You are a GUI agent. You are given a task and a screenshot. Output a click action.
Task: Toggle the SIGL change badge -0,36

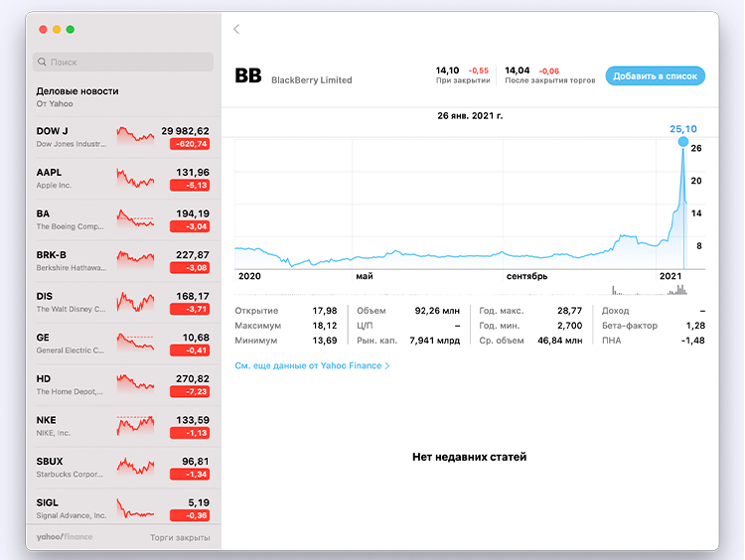190,515
